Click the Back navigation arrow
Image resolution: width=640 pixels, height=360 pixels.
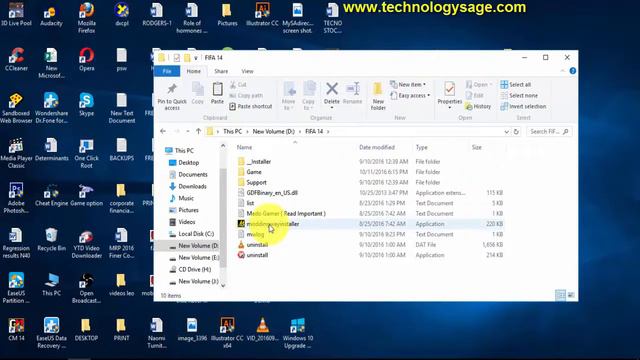[x=163, y=131]
